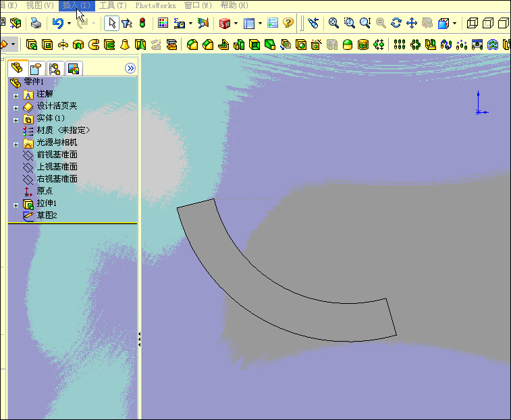Open the Undo history dropdown arrow
Image resolution: width=511 pixels, height=420 pixels.
click(x=69, y=23)
